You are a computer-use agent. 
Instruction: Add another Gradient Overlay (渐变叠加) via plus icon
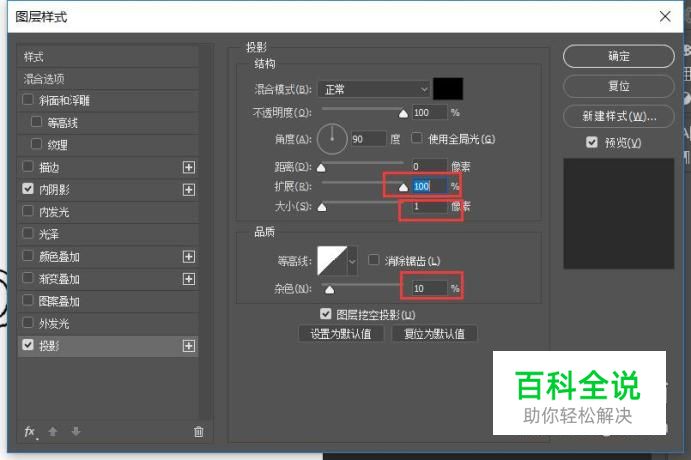(189, 279)
